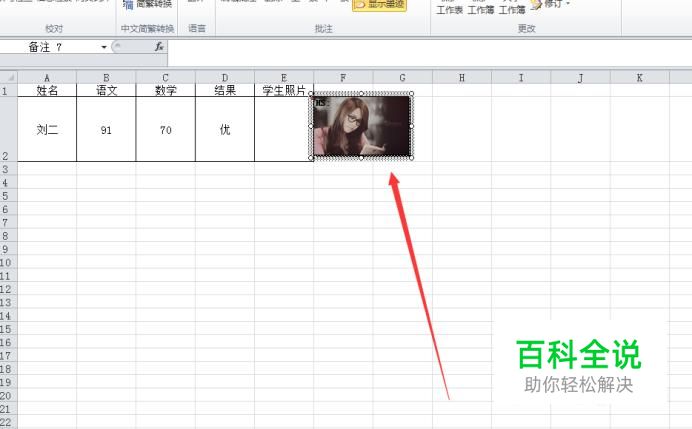Select the inserted student photo picture
692x429 pixels.
click(361, 126)
